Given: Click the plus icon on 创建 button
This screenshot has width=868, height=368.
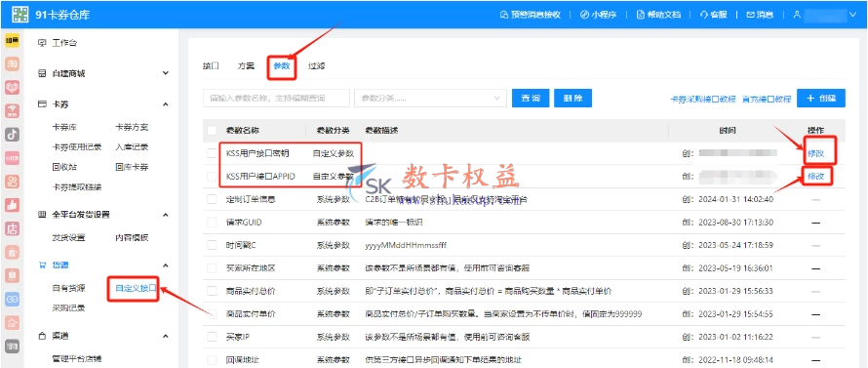Looking at the screenshot, I should 811,99.
